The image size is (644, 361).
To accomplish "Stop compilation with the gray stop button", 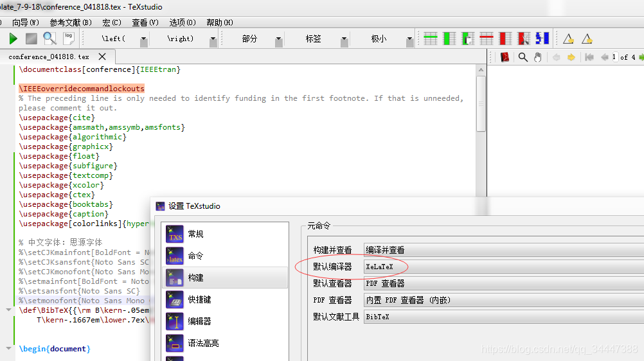I will [x=31, y=39].
